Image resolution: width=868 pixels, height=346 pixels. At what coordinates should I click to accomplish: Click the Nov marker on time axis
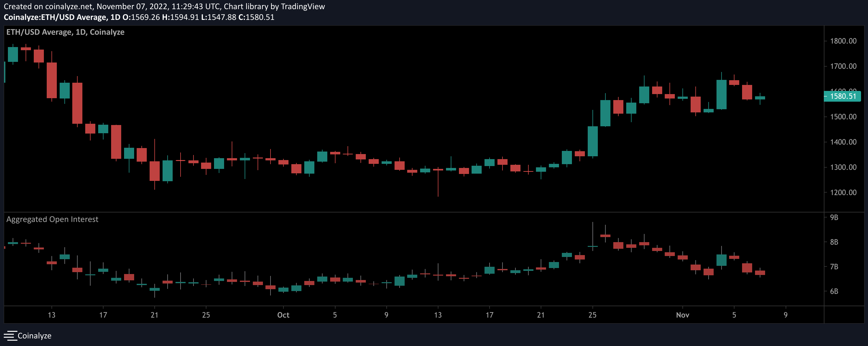(682, 315)
